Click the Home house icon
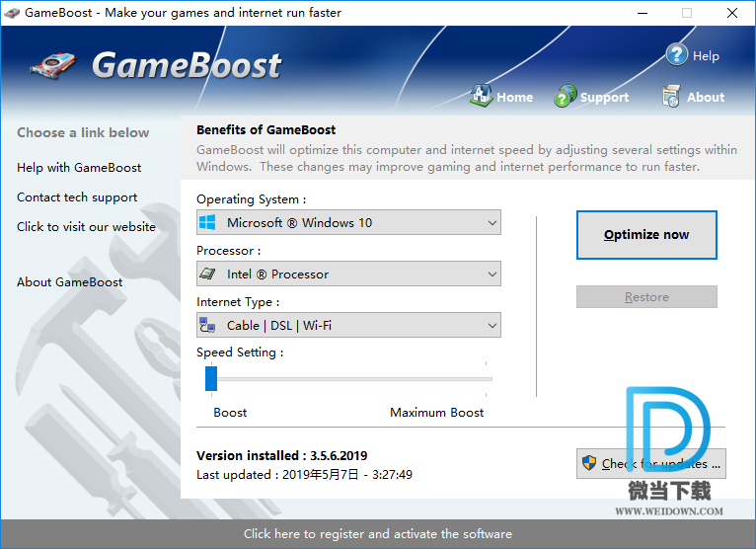756x549 pixels. coord(481,96)
